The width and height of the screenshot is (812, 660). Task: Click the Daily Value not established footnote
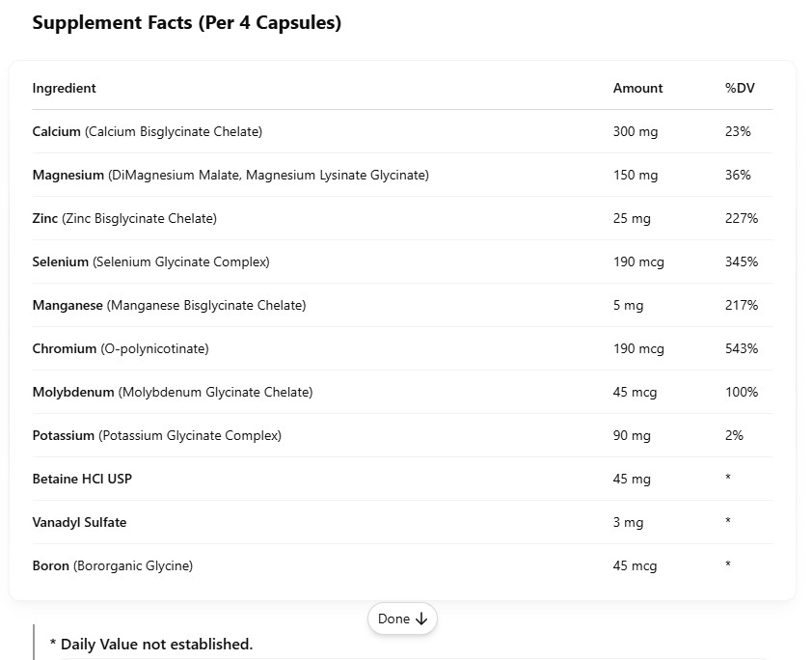click(150, 644)
